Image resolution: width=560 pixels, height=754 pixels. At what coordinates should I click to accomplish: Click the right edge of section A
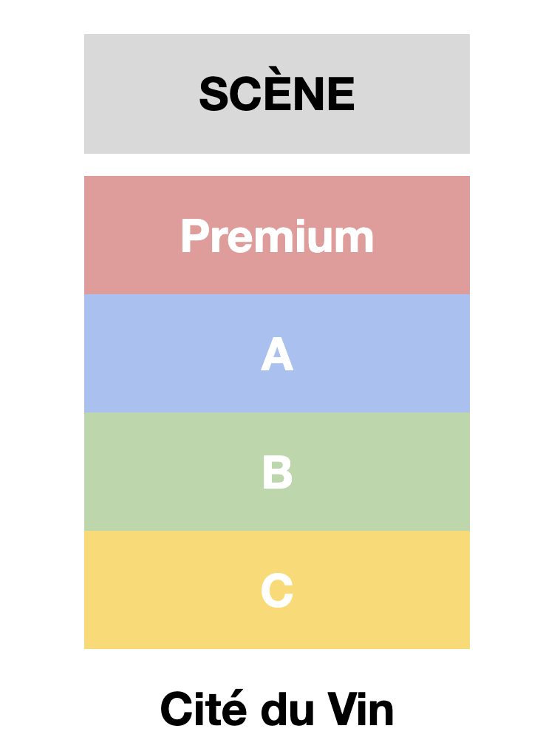click(x=461, y=353)
